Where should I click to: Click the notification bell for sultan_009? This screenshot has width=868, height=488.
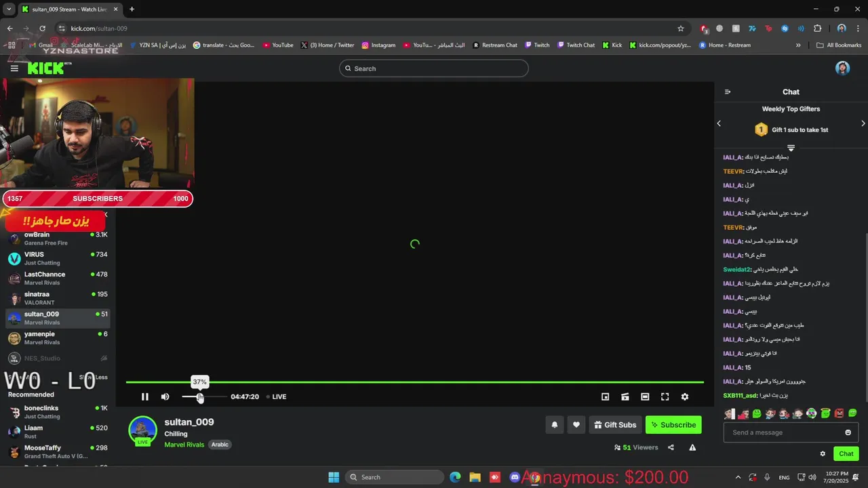coord(554,425)
